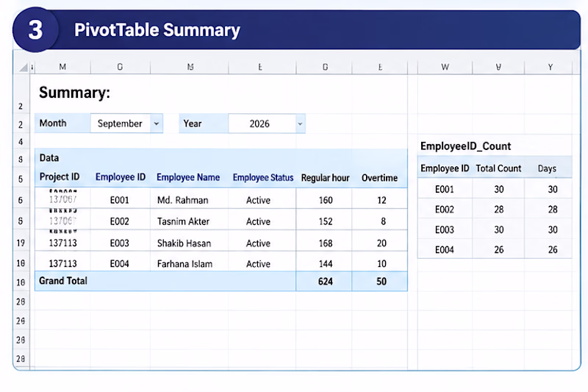Click the select-all corner triangle
588x392 pixels.
tap(24, 67)
